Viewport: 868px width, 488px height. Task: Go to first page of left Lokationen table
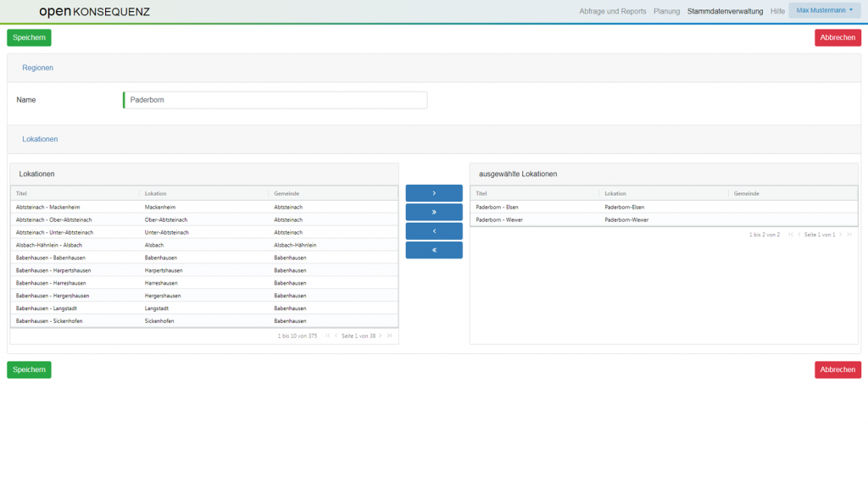[327, 336]
